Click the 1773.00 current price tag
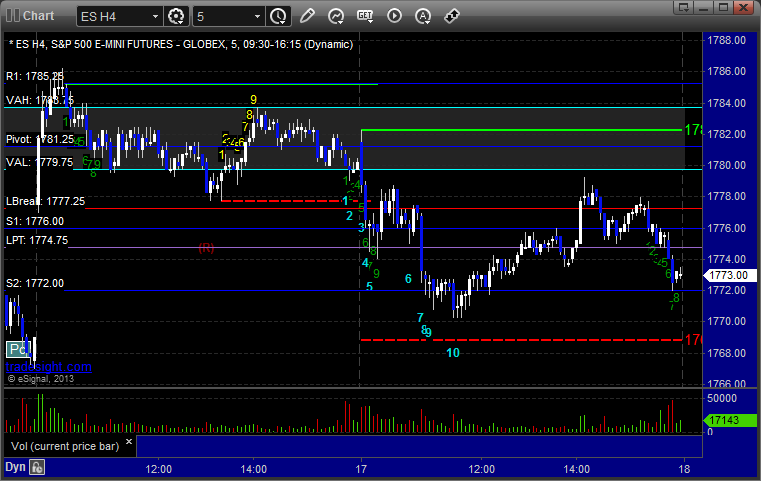This screenshot has width=761, height=481. pyautogui.click(x=730, y=275)
